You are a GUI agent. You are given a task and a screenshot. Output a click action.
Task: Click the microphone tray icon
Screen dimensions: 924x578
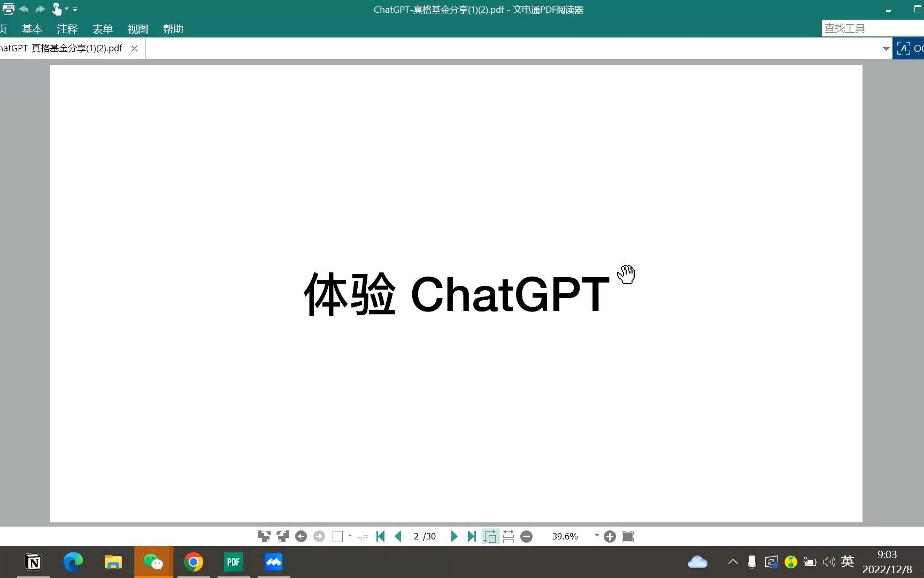pyautogui.click(x=752, y=562)
